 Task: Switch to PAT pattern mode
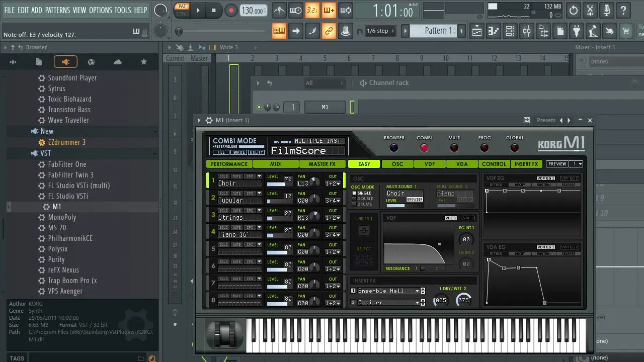[182, 7]
